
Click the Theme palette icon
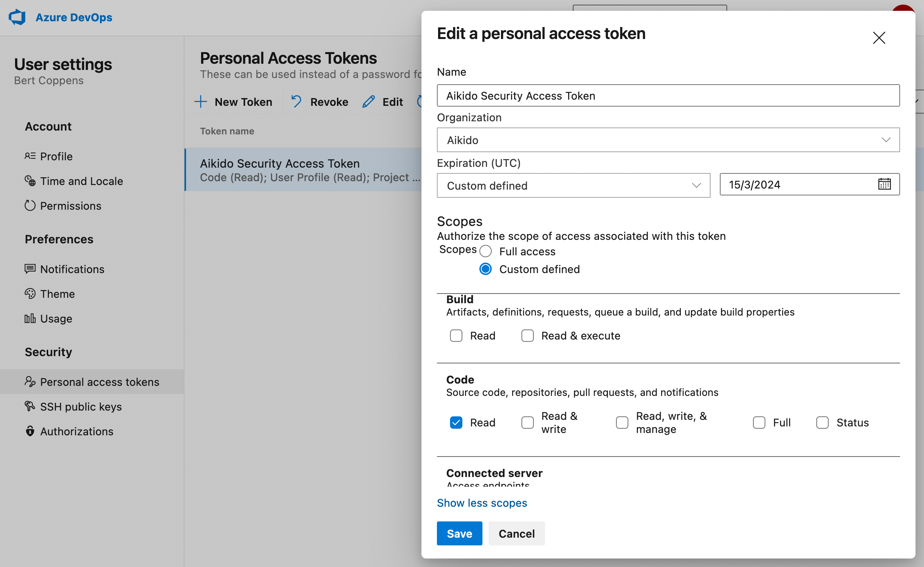click(x=30, y=294)
